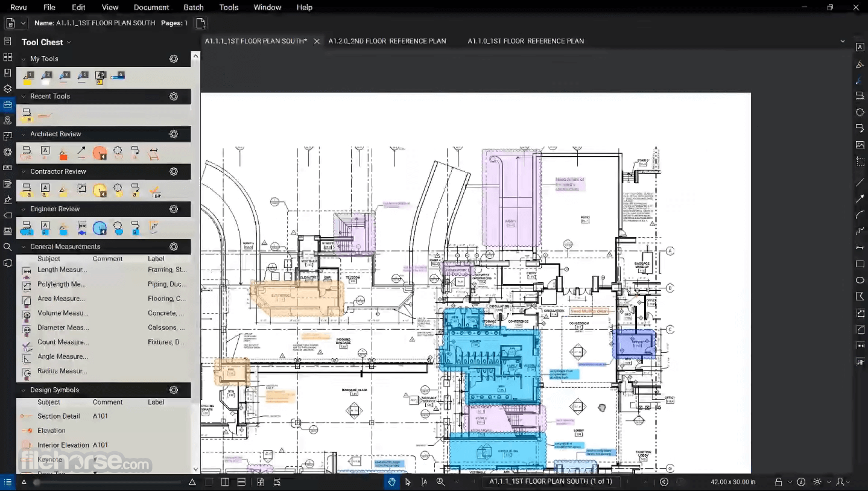Open the File menu
Image resolution: width=868 pixels, height=491 pixels.
(x=49, y=7)
